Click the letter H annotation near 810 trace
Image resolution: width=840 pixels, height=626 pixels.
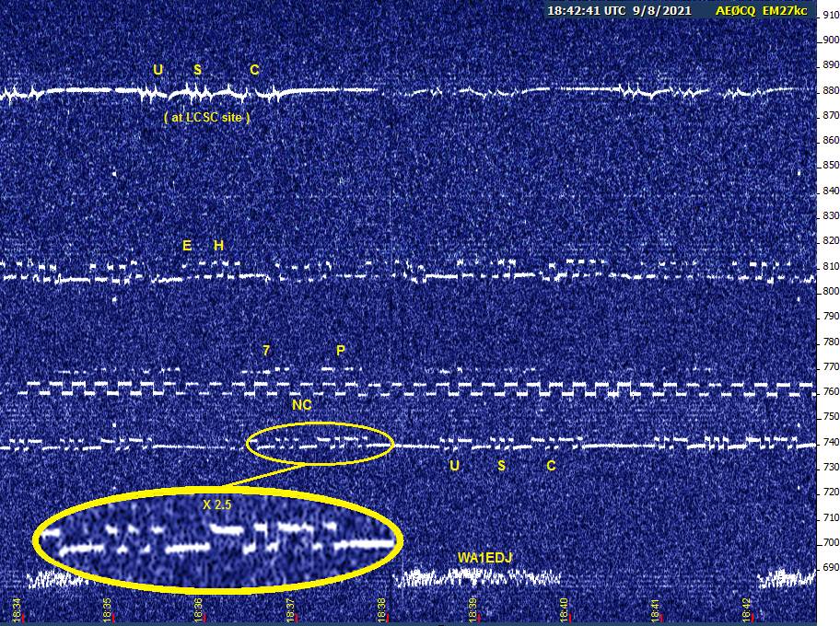coord(218,246)
